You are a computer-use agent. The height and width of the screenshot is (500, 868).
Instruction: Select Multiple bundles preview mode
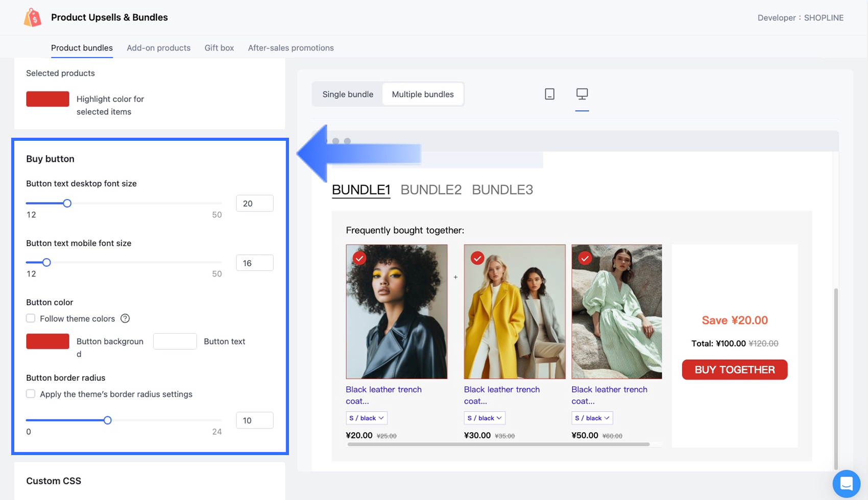423,94
